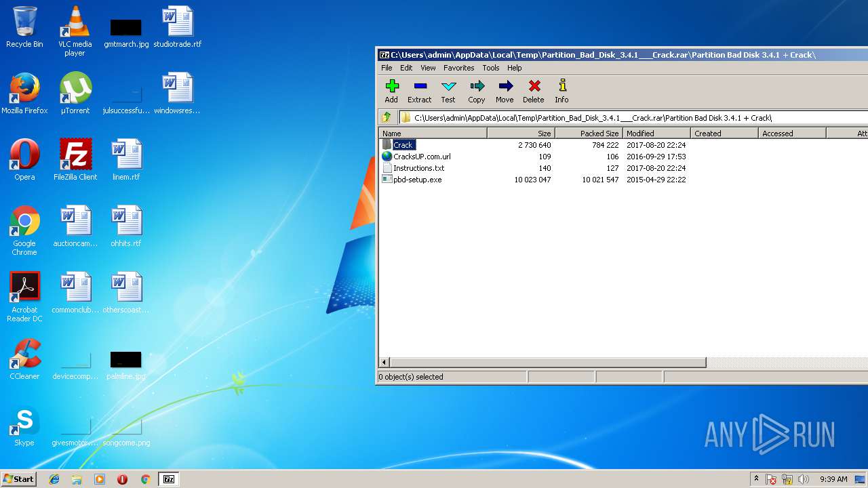Click Recycle Bin desktop icon
Screen dimensions: 868x488
(24, 27)
